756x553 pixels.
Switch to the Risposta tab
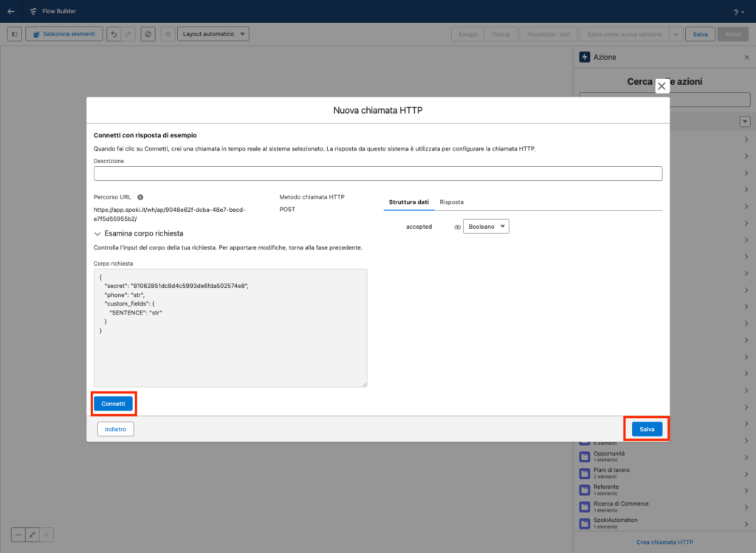click(451, 202)
